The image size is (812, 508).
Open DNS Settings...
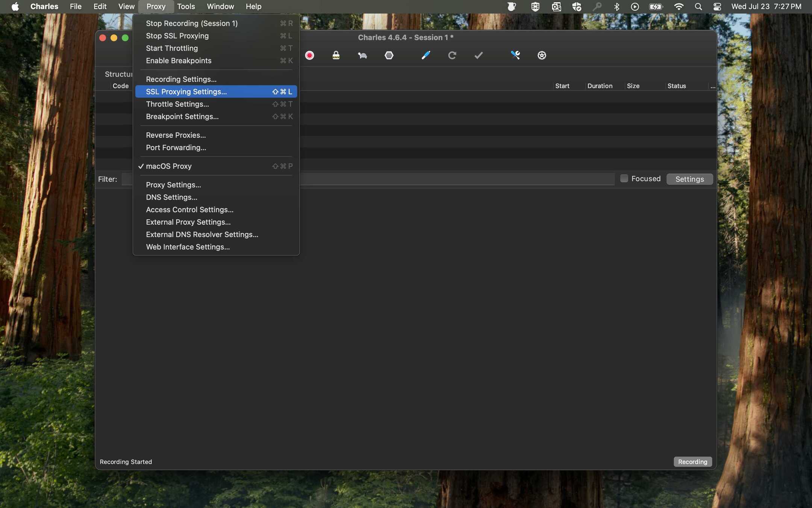click(216, 197)
